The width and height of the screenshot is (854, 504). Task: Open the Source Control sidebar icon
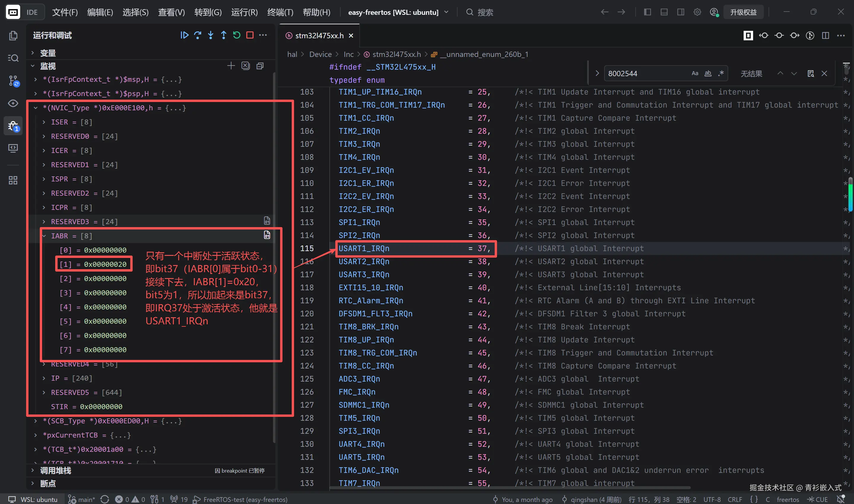[13, 81]
